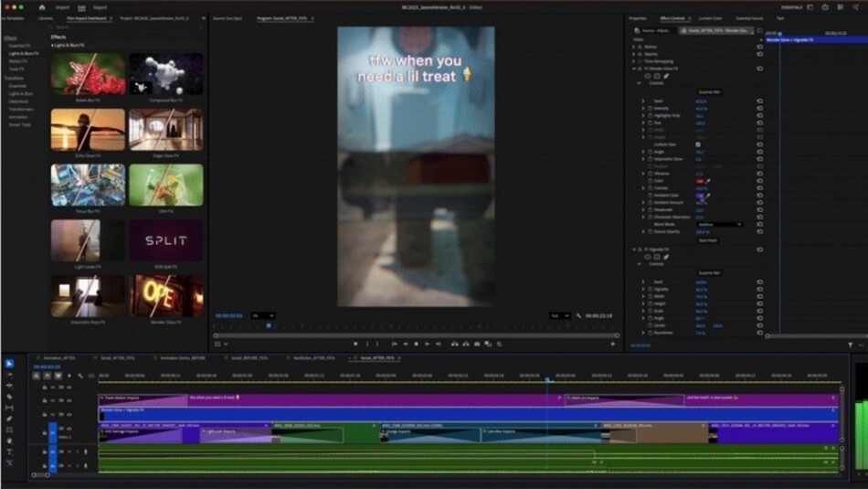Viewport: 868px width, 489px height.
Task: Click the wrench settings icon in Program monitor
Action: pyautogui.click(x=578, y=315)
